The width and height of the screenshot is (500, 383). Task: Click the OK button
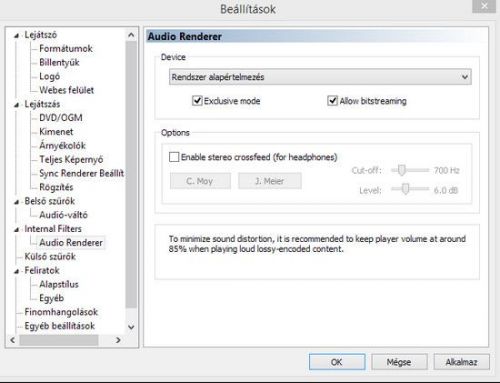337,362
